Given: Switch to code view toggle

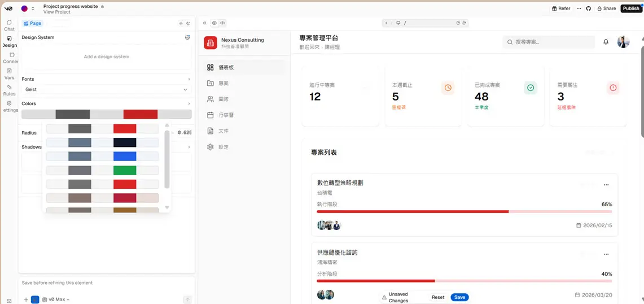Looking at the screenshot, I should [x=222, y=23].
